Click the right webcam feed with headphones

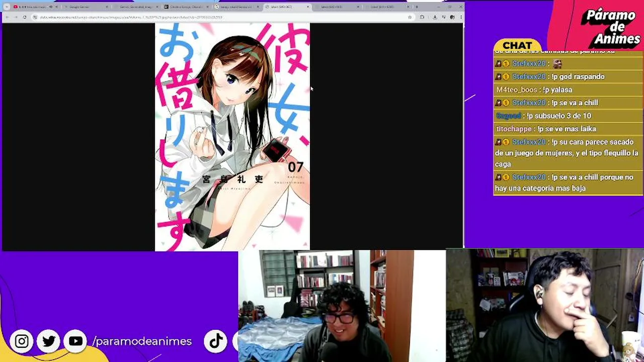545,306
